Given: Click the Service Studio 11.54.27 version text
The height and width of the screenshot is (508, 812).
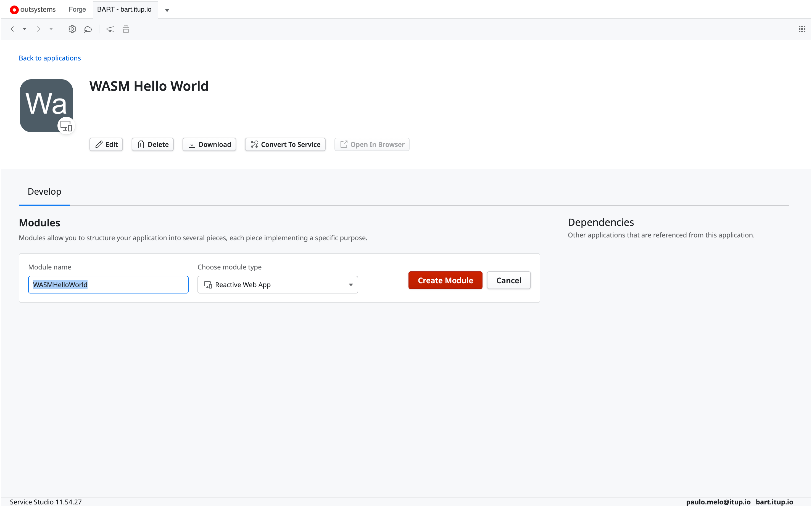Looking at the screenshot, I should (x=46, y=502).
